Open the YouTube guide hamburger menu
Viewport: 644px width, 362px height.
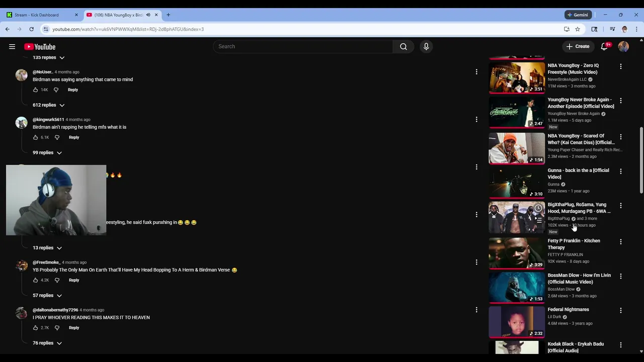pos(12,47)
